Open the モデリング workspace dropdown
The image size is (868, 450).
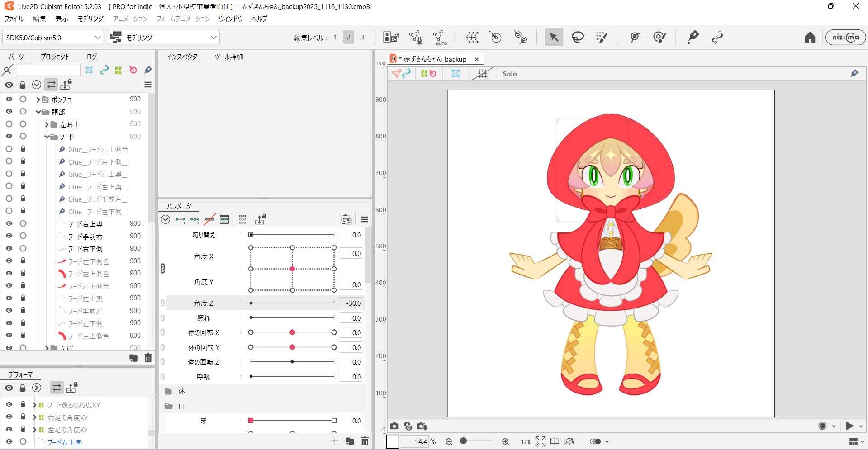[x=163, y=38]
